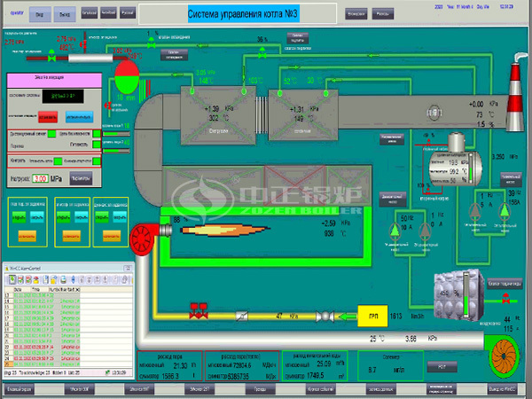Click the Параметры button beside load setpoint

coord(79,178)
